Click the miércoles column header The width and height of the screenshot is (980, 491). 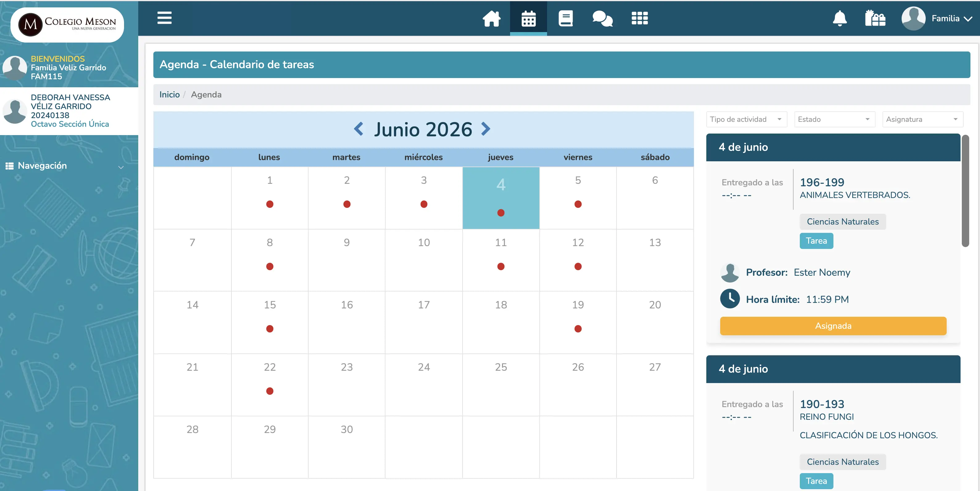tap(423, 157)
